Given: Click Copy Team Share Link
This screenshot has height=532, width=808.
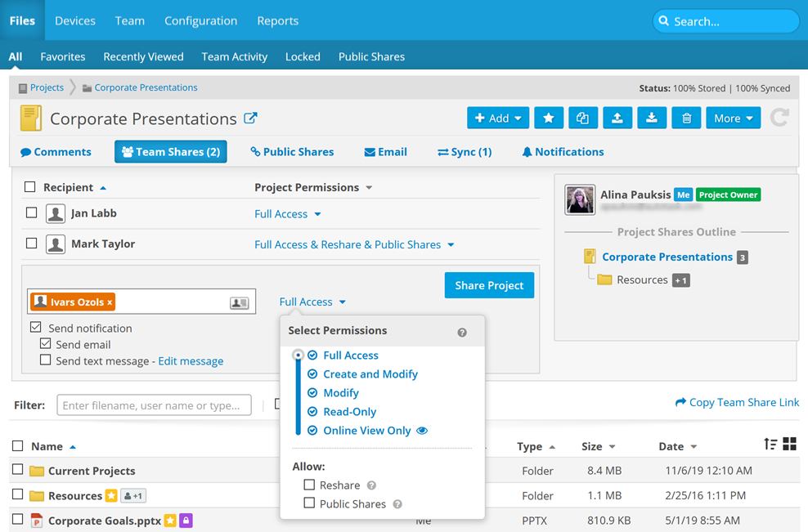Looking at the screenshot, I should point(737,403).
